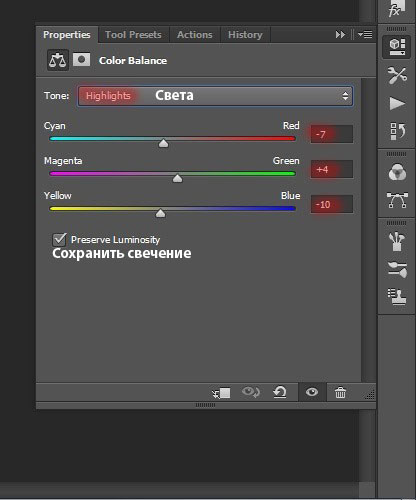Open Layer Styles fx panel icon
The height and width of the screenshot is (500, 416).
pyautogui.click(x=397, y=9)
